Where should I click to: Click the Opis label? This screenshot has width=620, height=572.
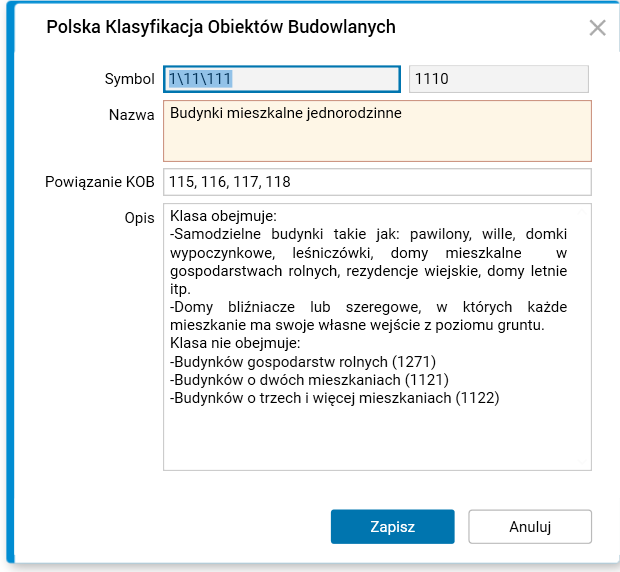[x=139, y=217]
